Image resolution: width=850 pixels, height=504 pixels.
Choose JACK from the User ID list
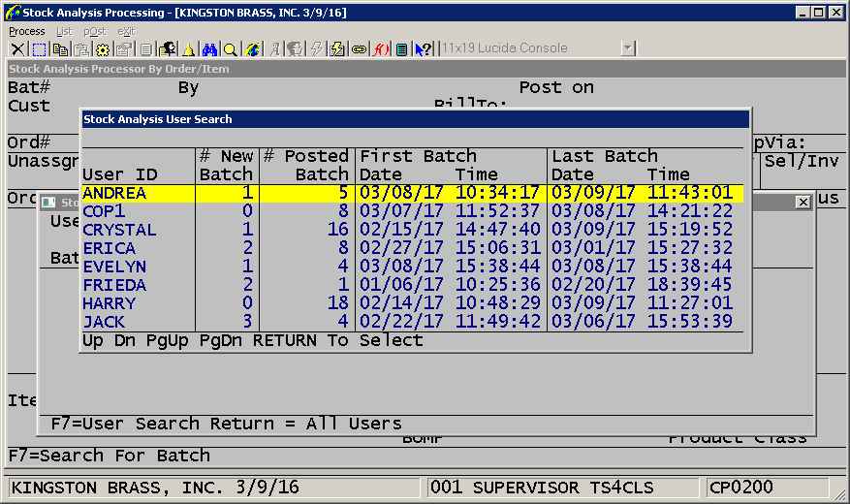point(104,322)
